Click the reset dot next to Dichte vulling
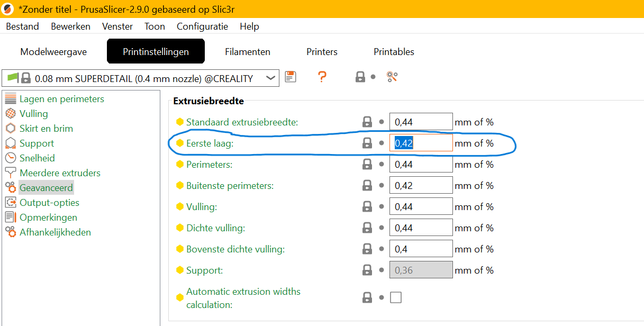This screenshot has width=644, height=326. [x=382, y=228]
